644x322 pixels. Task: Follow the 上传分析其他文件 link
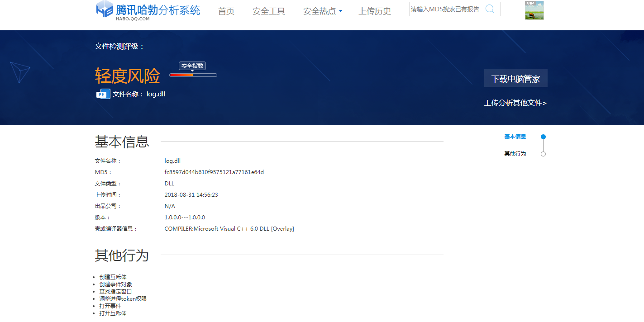[x=515, y=103]
